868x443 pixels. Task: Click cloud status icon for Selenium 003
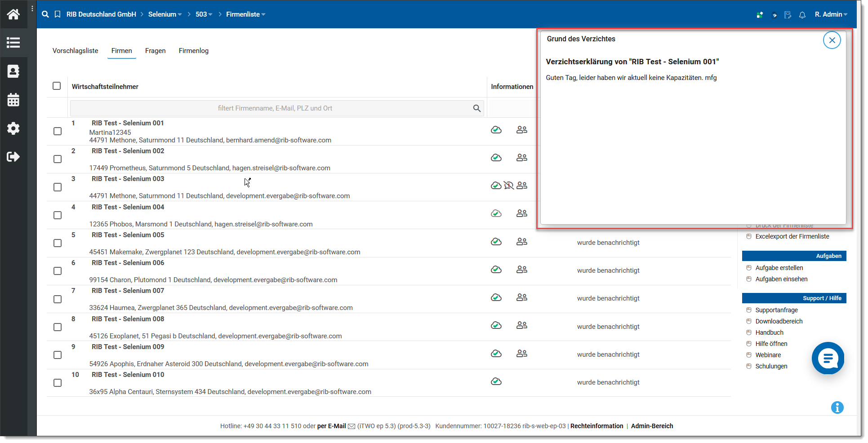click(496, 186)
